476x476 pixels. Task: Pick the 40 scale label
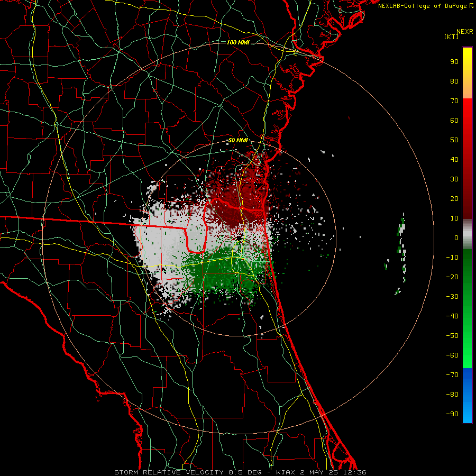(x=454, y=159)
